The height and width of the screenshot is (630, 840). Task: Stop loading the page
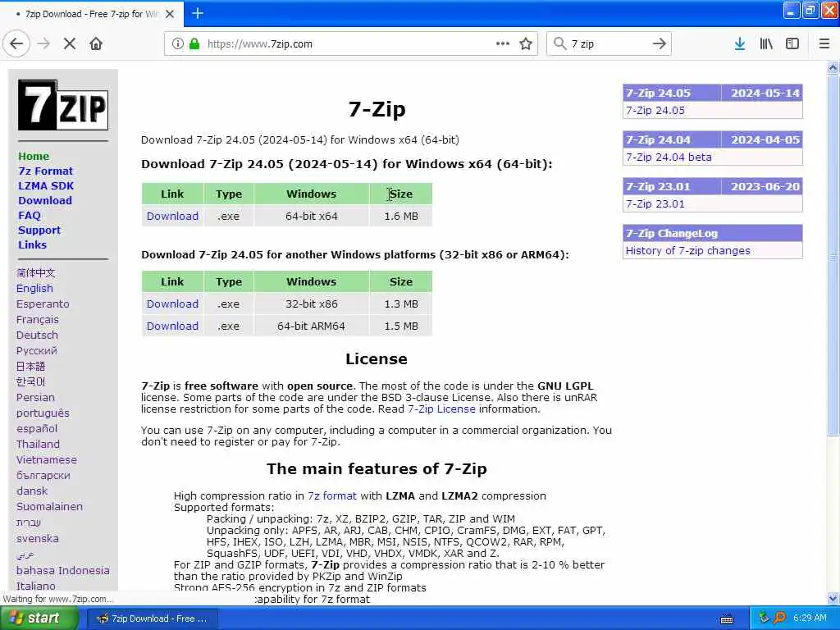click(70, 44)
